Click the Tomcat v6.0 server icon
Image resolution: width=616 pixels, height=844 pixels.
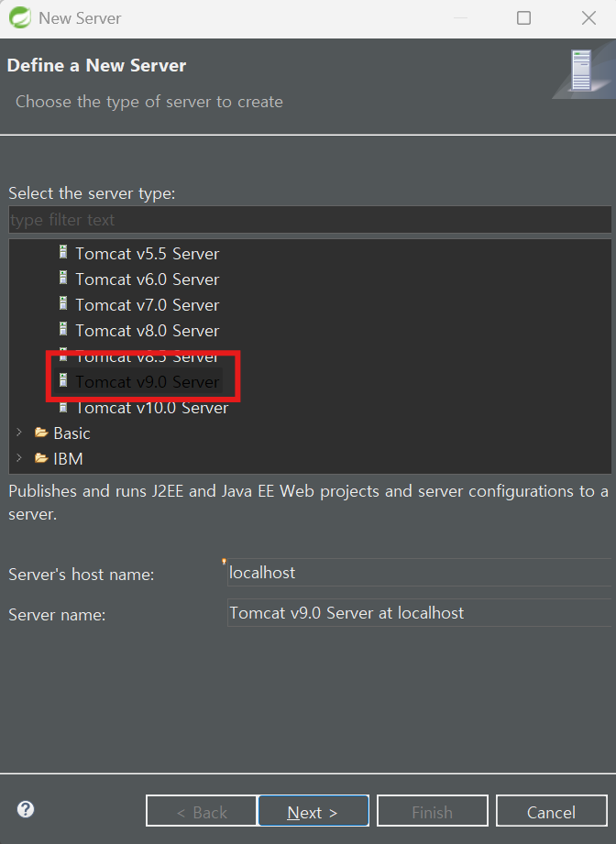63,277
